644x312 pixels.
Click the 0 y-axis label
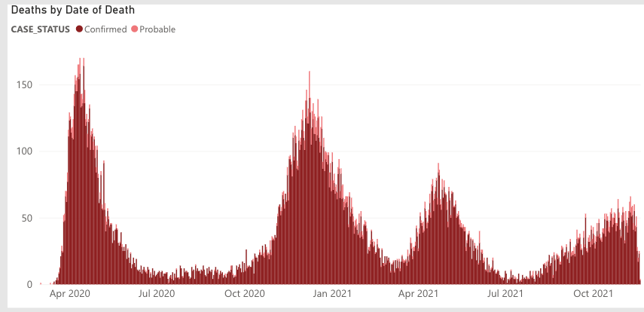pos(29,285)
